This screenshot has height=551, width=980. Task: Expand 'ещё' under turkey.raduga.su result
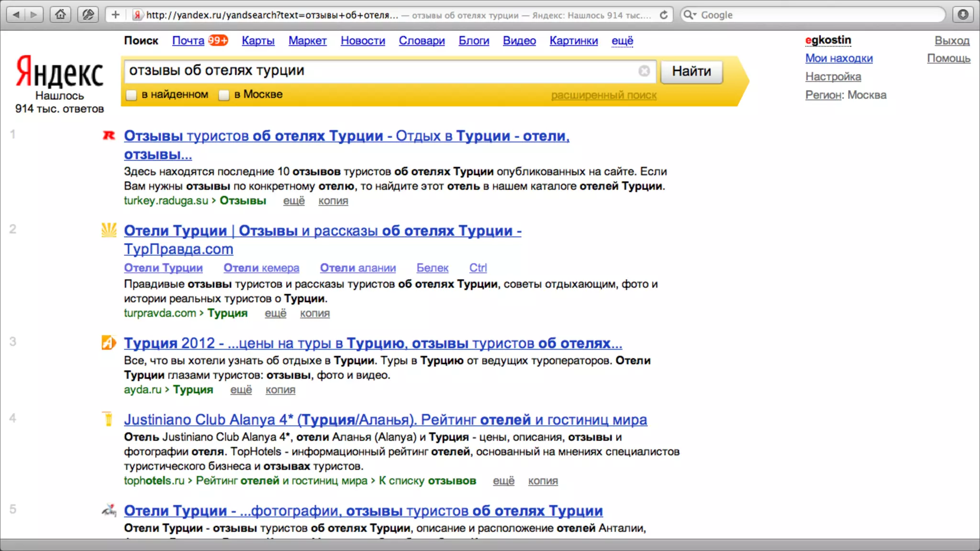click(x=293, y=201)
